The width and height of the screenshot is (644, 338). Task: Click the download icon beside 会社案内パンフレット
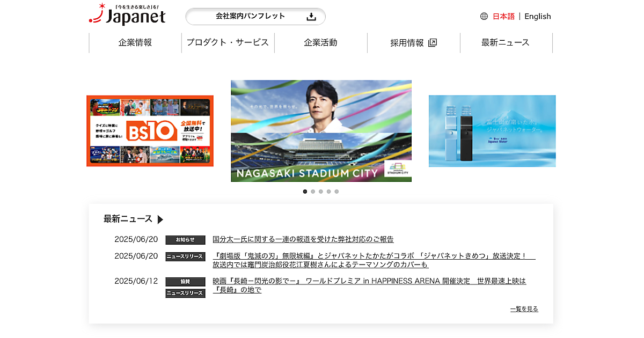click(311, 17)
